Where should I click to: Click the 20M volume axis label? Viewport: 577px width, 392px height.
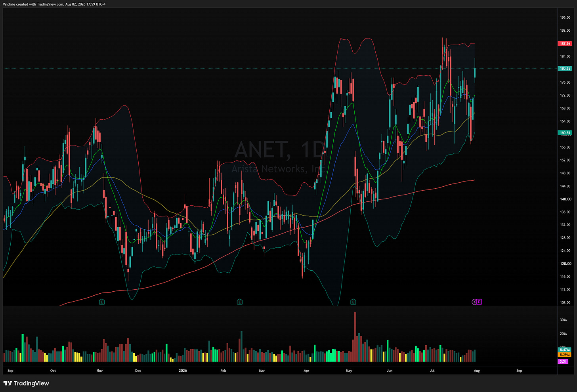pyautogui.click(x=563, y=334)
